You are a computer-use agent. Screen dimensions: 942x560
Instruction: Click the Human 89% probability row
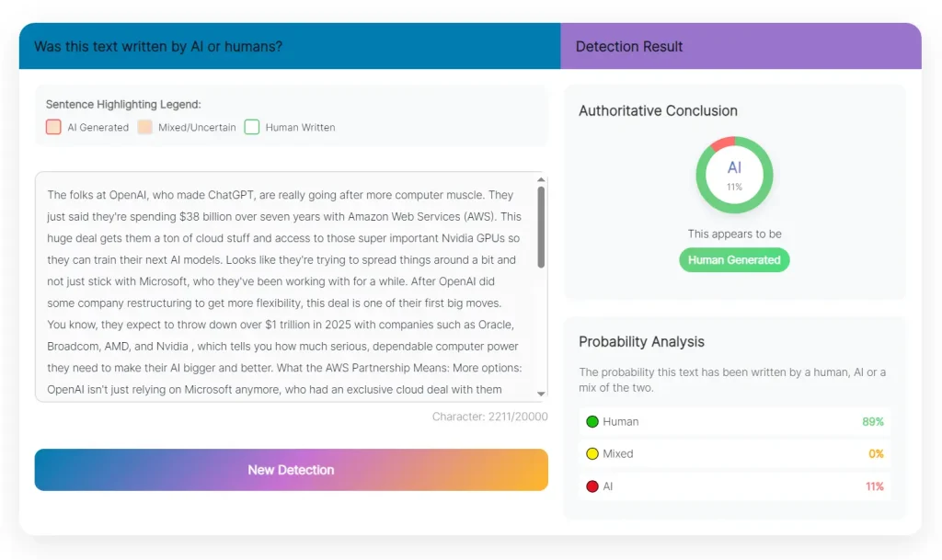[x=734, y=421]
